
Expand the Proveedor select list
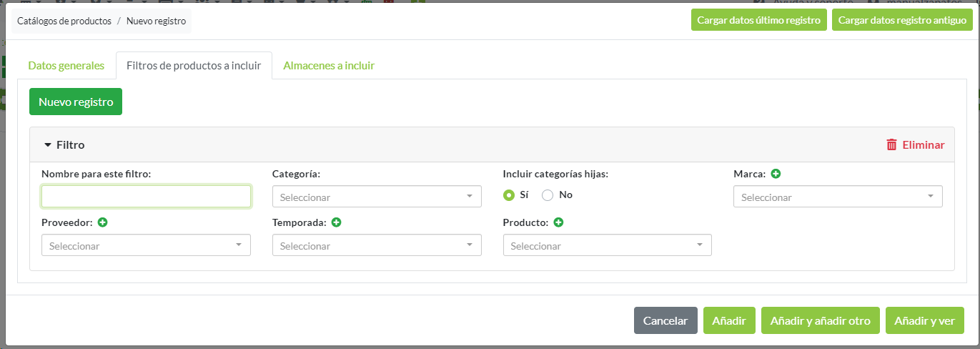[146, 245]
